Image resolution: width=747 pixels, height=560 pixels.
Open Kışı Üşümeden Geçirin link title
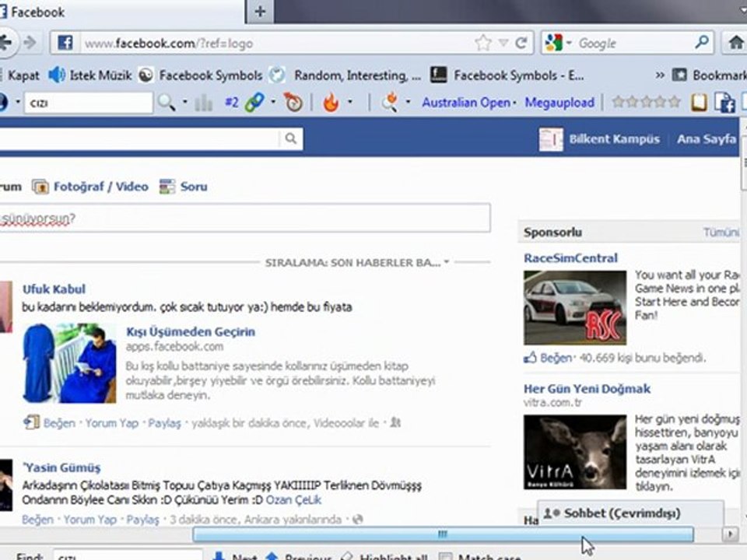click(x=191, y=332)
